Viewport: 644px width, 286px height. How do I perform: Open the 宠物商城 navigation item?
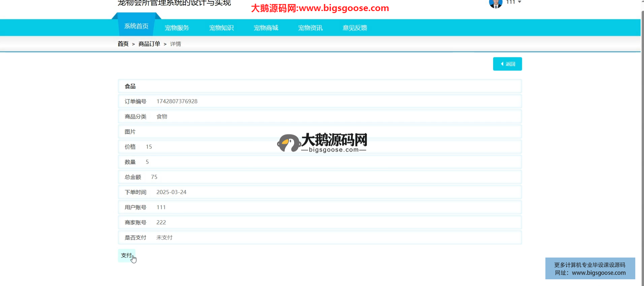266,28
